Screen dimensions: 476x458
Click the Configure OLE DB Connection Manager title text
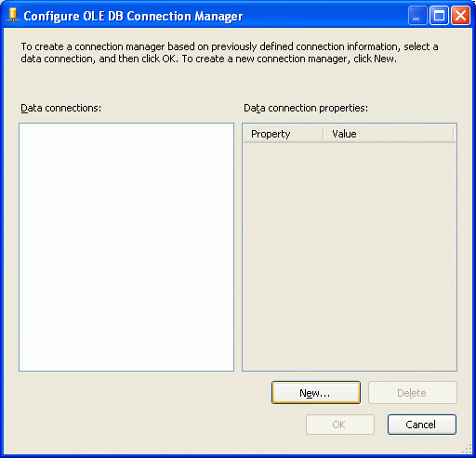133,17
